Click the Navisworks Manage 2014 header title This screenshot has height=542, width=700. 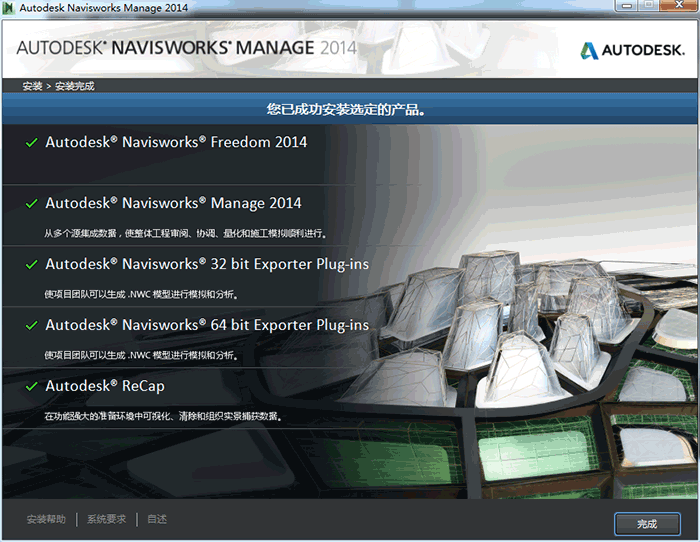(186, 48)
